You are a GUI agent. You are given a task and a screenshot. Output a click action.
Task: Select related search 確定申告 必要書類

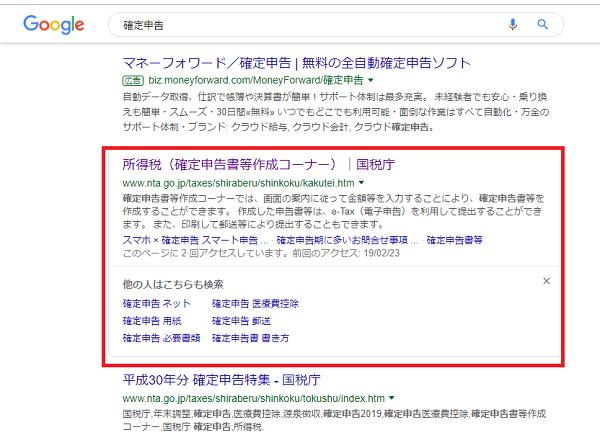161,338
